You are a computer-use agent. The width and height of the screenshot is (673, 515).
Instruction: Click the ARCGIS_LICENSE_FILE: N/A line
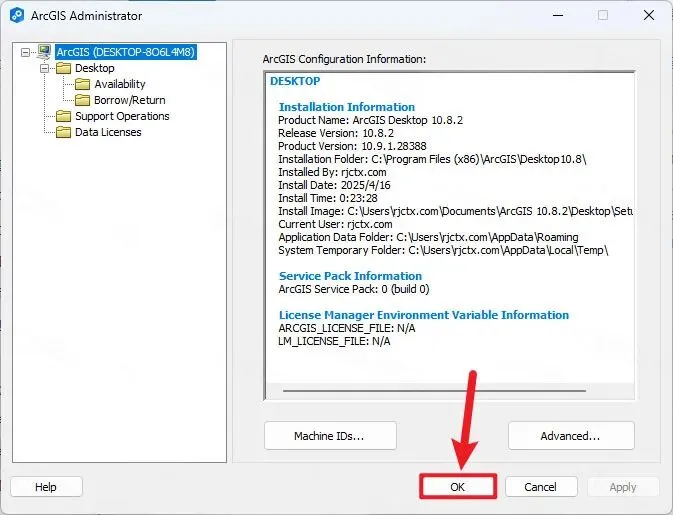click(347, 328)
